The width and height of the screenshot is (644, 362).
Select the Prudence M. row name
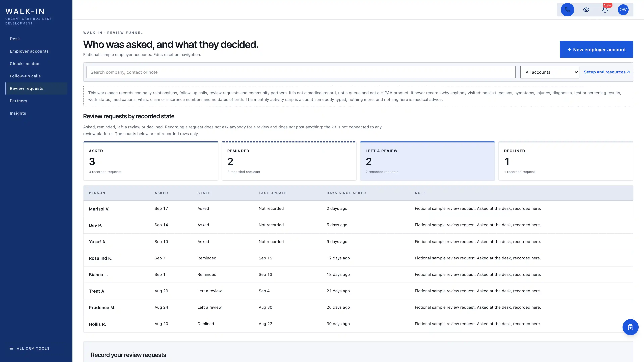tap(102, 308)
